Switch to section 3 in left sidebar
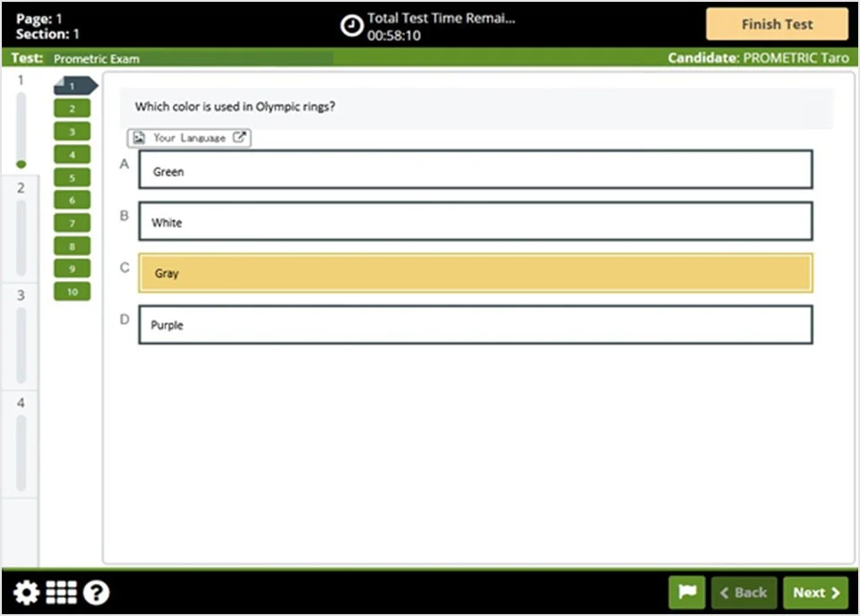 tap(20, 337)
